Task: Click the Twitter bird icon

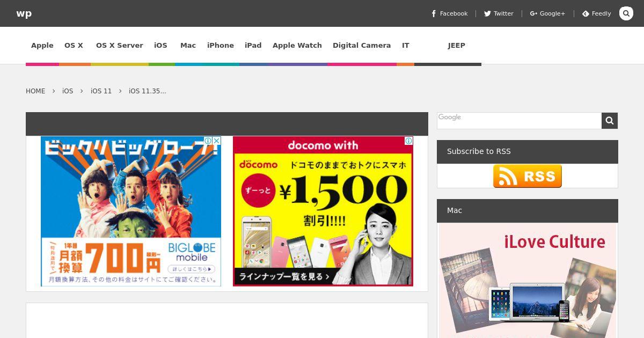Action: [x=487, y=13]
